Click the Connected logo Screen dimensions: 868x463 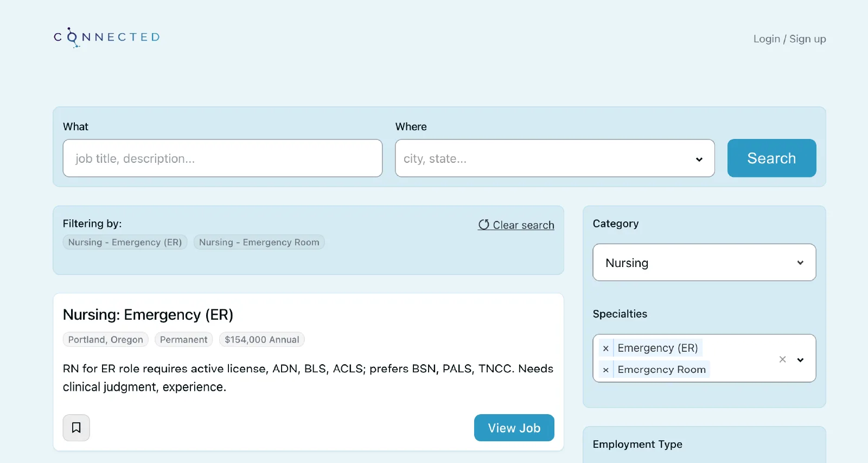tap(107, 37)
